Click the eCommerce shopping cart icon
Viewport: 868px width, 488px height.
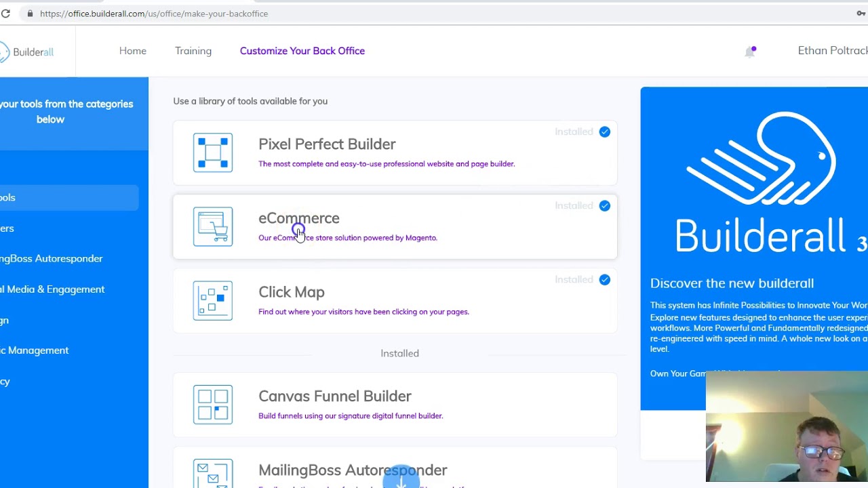tap(213, 226)
